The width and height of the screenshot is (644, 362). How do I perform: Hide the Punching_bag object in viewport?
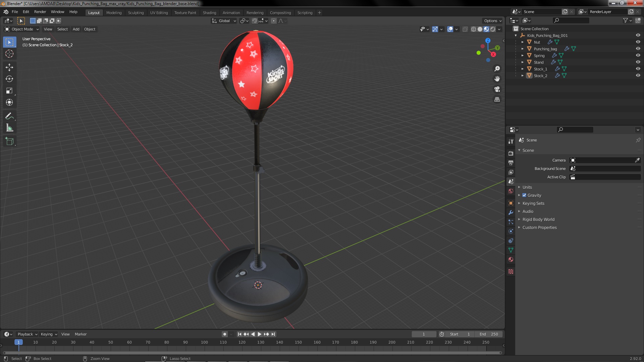tap(638, 49)
